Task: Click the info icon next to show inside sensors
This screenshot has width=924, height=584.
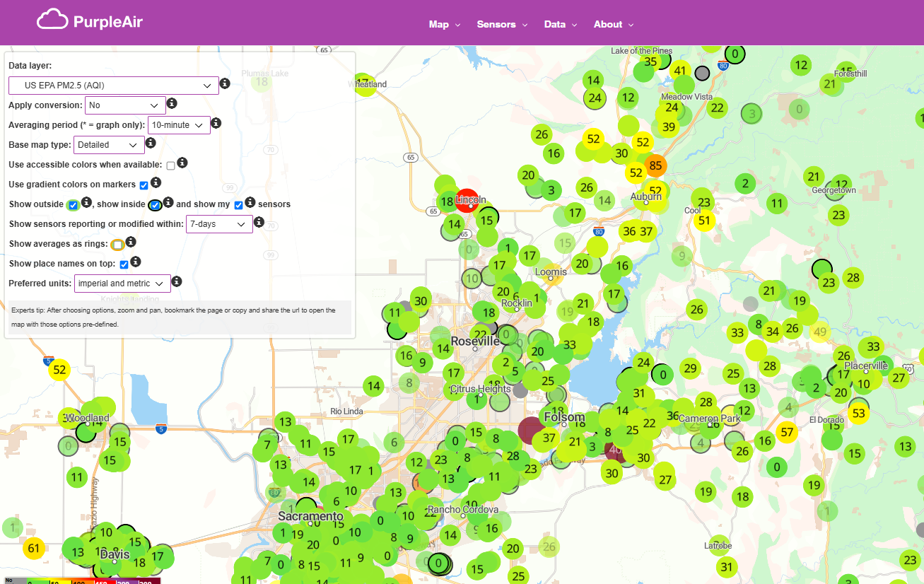Action: (x=168, y=204)
